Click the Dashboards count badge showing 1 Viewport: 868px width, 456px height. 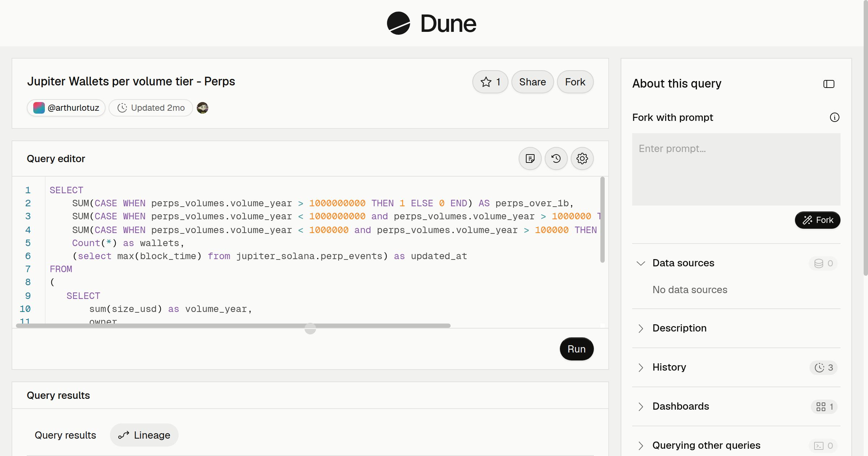(x=824, y=406)
